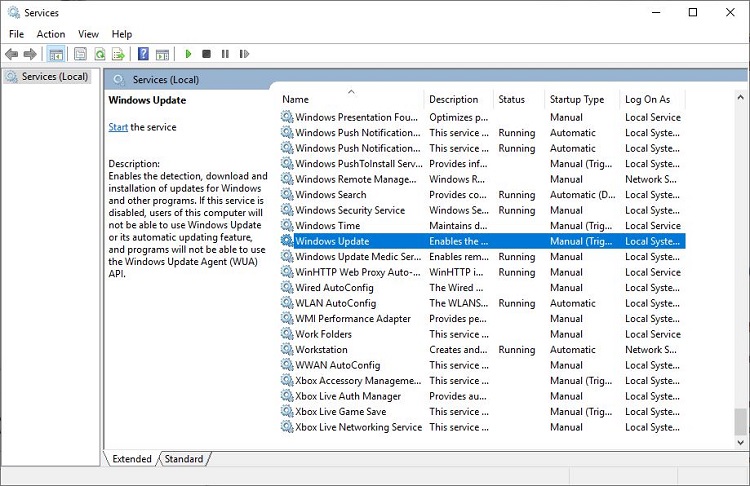750x486 pixels.
Task: Open the View menu
Action: point(87,34)
